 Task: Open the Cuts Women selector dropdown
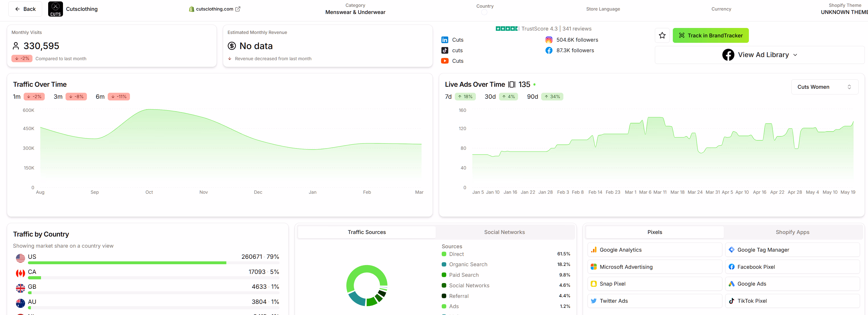pos(824,87)
